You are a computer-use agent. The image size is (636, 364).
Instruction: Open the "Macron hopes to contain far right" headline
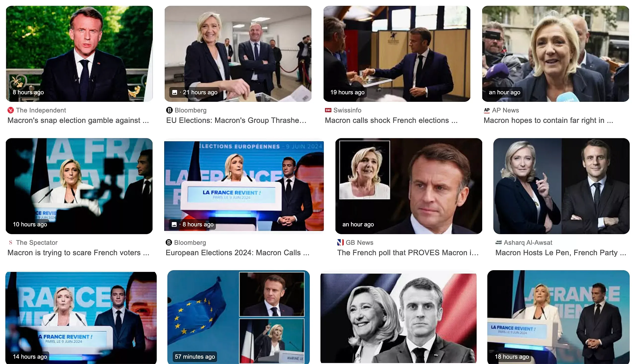[x=548, y=120]
